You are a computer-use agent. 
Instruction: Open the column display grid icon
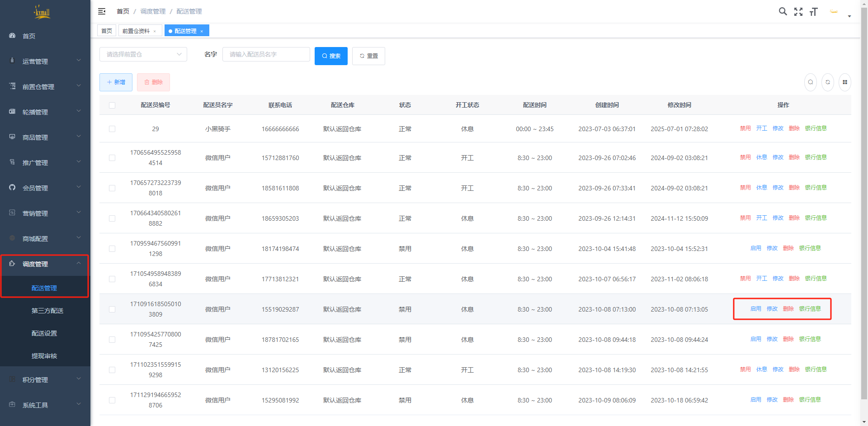845,82
